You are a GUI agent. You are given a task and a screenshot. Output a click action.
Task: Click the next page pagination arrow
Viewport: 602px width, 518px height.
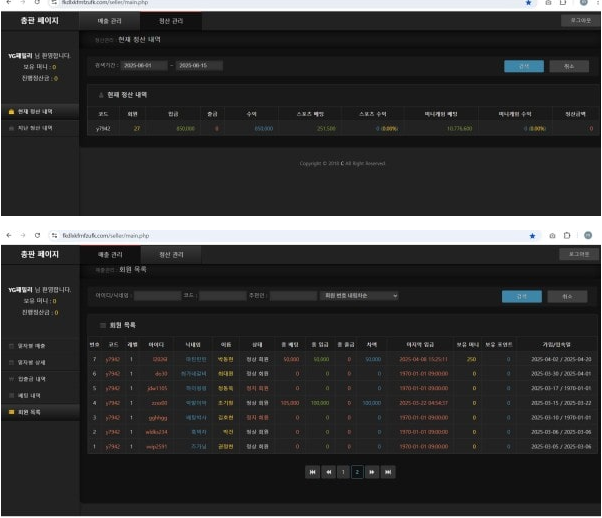(x=372, y=471)
